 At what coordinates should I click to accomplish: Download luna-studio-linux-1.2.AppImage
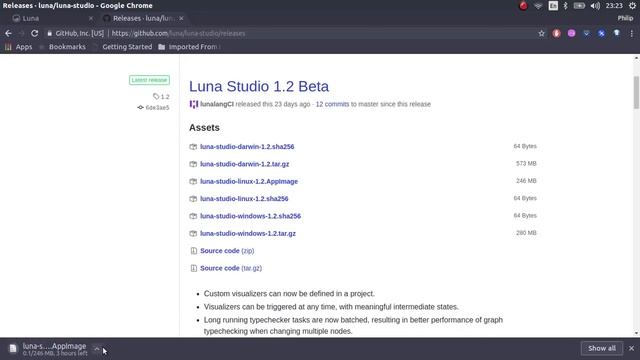click(x=249, y=181)
